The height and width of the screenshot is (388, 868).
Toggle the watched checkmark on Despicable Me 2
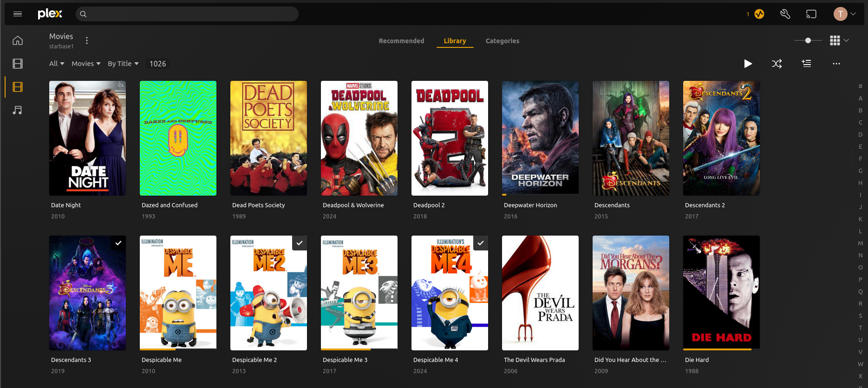(300, 243)
